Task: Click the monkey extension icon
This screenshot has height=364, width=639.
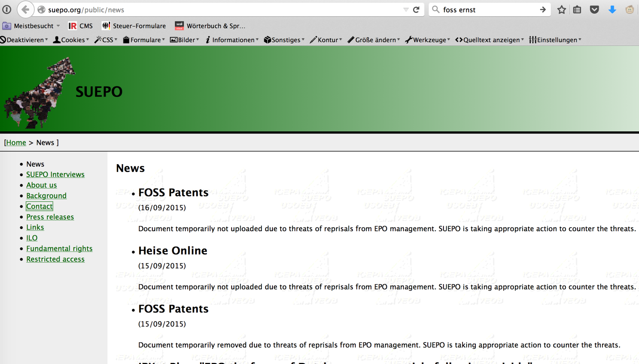Action: 630,10
